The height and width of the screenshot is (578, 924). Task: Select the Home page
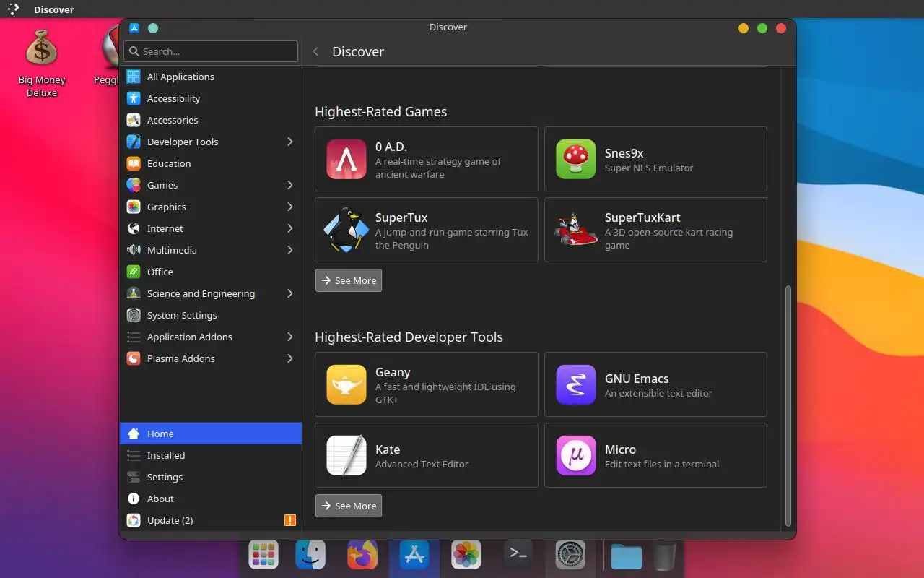tap(211, 433)
